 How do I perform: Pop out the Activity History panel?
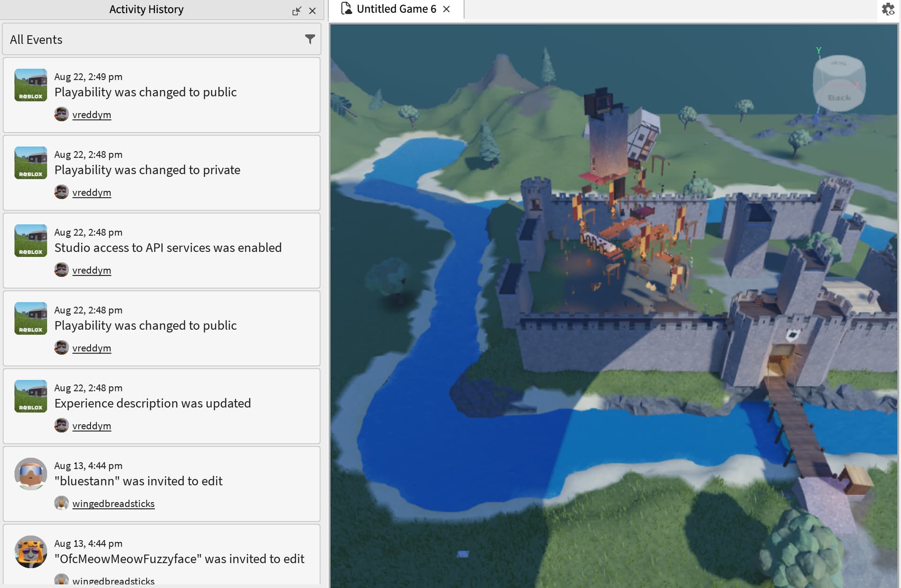point(297,11)
